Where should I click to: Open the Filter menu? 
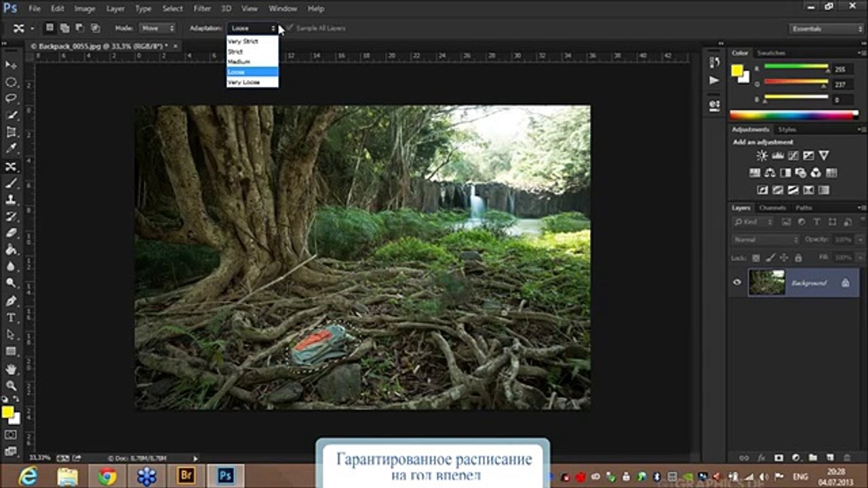pos(202,9)
